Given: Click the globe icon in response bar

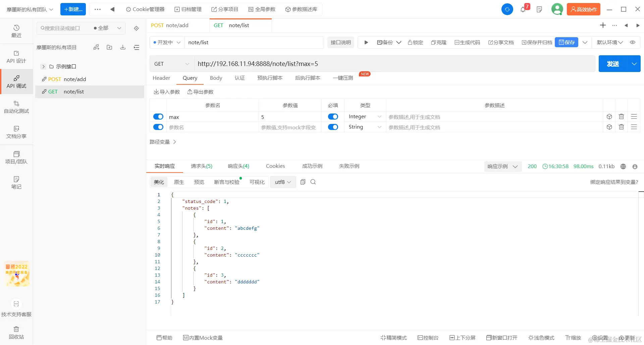Looking at the screenshot, I should pyautogui.click(x=623, y=166).
